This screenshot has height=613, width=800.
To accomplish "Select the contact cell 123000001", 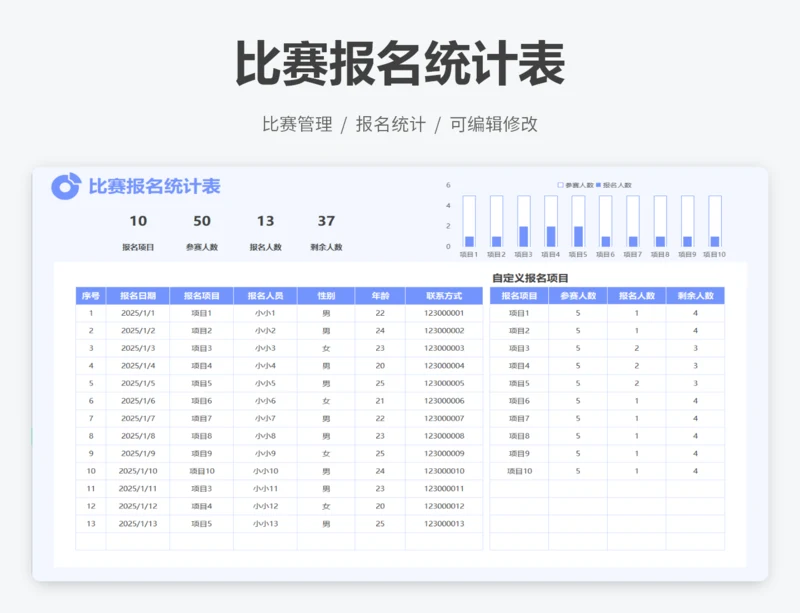I will click(x=444, y=313).
